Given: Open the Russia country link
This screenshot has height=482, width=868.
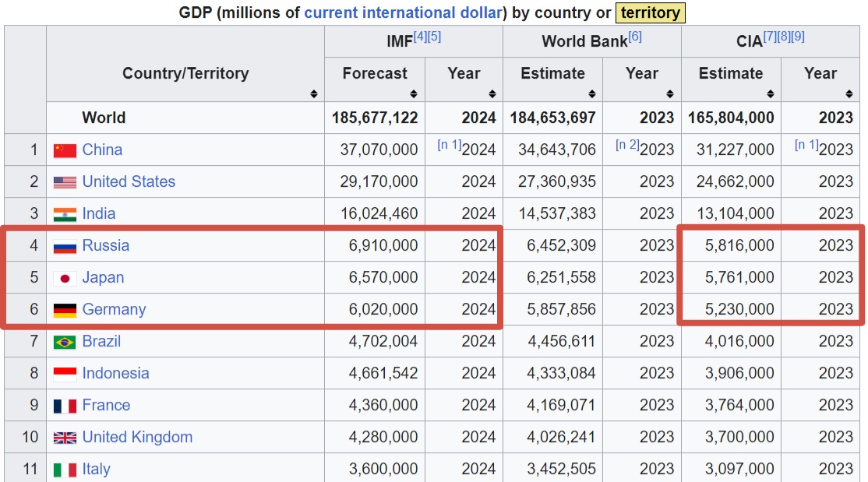Looking at the screenshot, I should coord(106,245).
